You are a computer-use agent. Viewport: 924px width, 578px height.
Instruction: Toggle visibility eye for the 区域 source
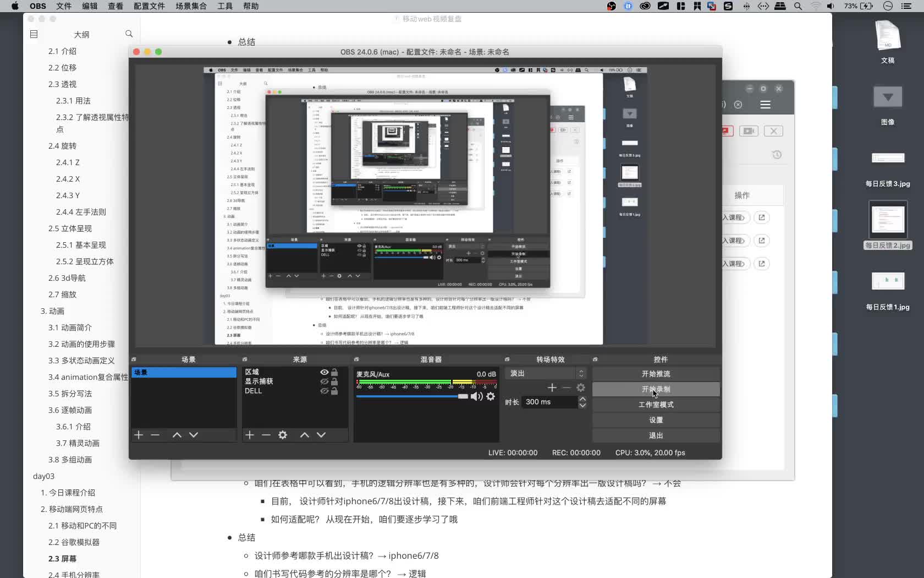pos(324,372)
